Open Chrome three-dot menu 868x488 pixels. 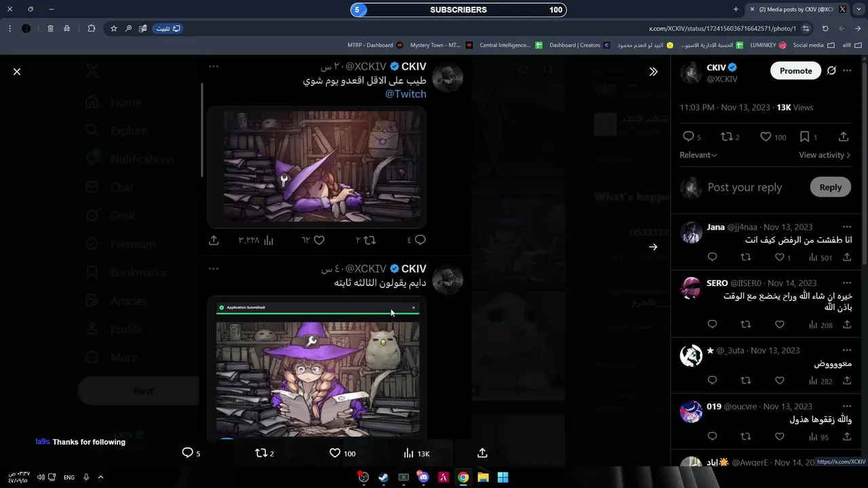(x=9, y=28)
